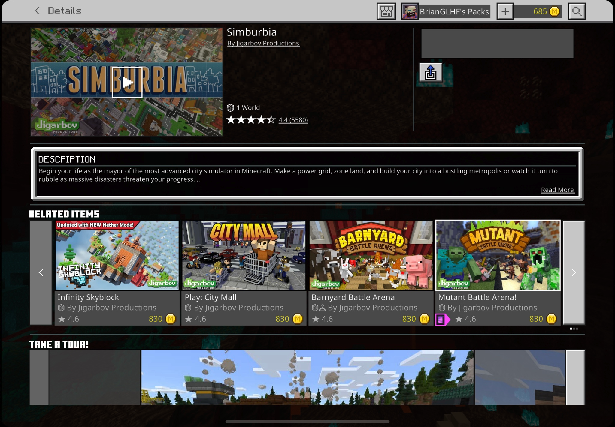Play the Simburbia trailer video
The height and width of the screenshot is (427, 615).
(126, 81)
